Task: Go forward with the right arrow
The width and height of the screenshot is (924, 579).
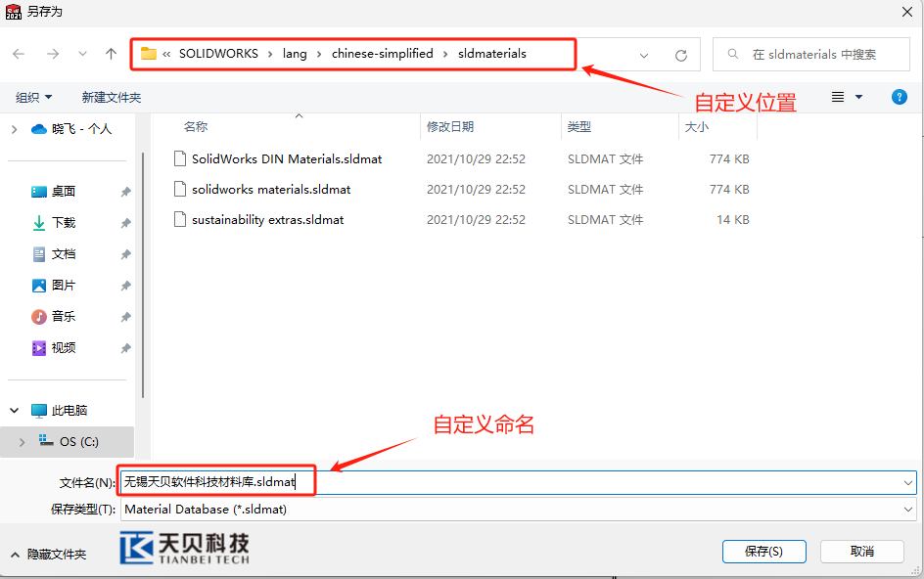Action: point(53,54)
